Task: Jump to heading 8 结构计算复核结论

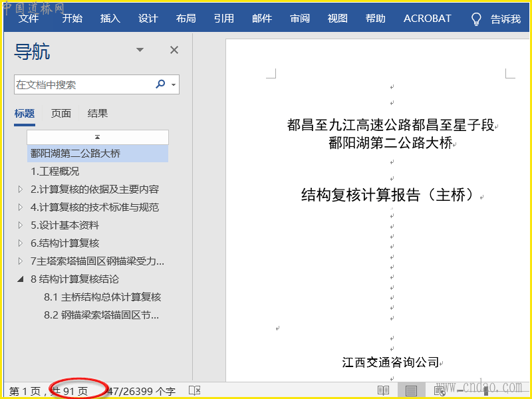Action: pos(74,279)
